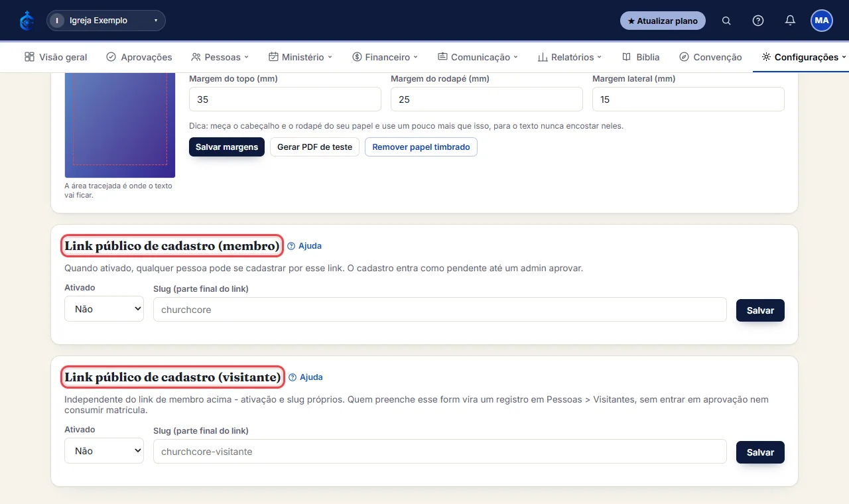
Task: Click Gerar PDF de teste
Action: pyautogui.click(x=314, y=147)
